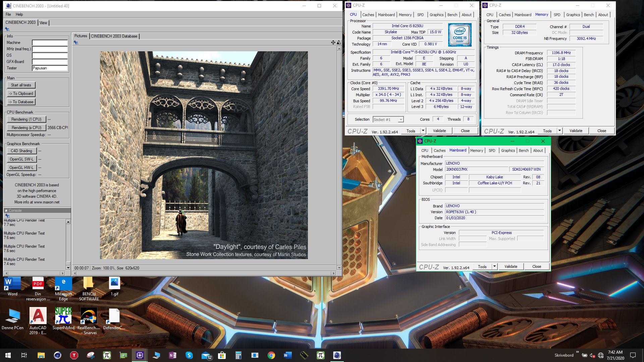The width and height of the screenshot is (644, 362).
Task: Click the To Clipboard button
Action: point(21,94)
